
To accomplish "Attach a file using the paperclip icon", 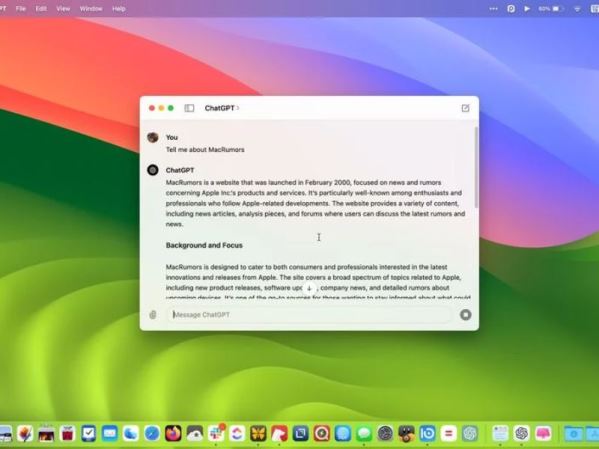I will [153, 315].
